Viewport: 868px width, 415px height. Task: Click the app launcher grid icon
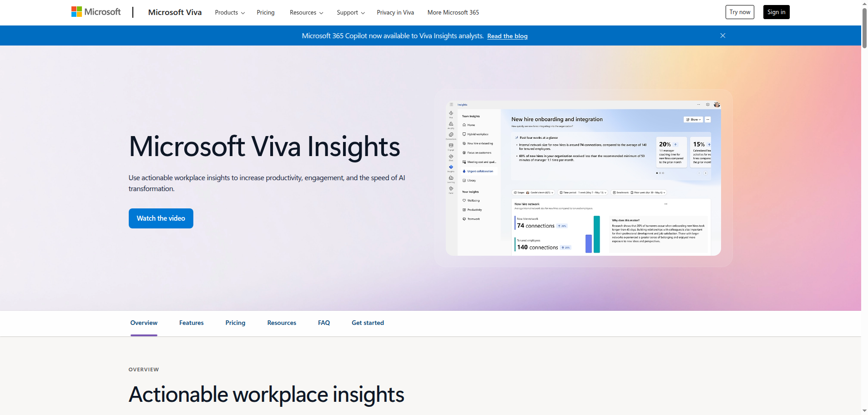451,105
